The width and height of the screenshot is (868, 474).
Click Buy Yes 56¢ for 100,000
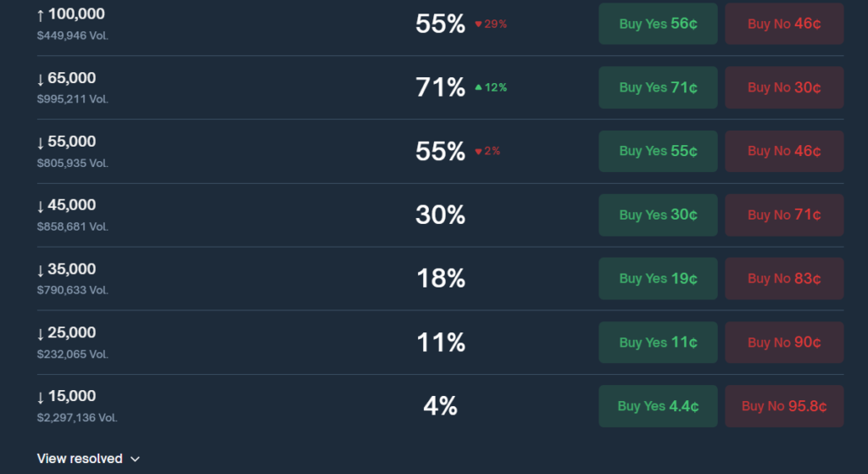click(x=658, y=24)
